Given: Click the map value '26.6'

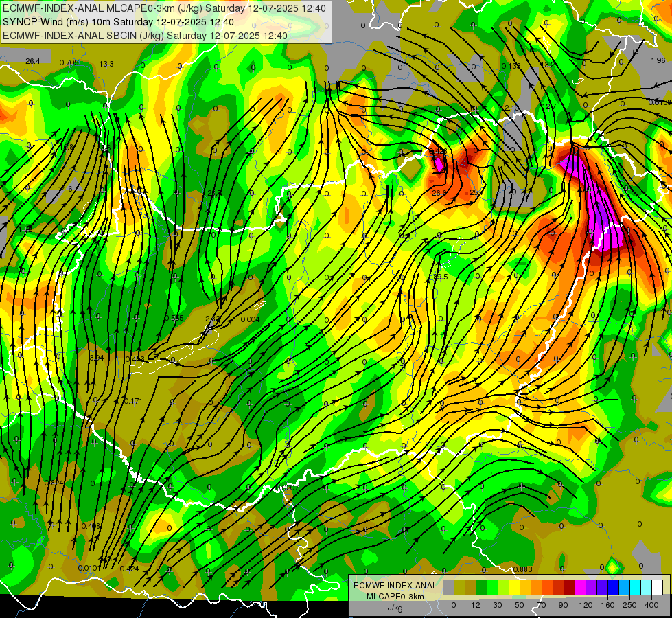Looking at the screenshot, I should (439, 193).
